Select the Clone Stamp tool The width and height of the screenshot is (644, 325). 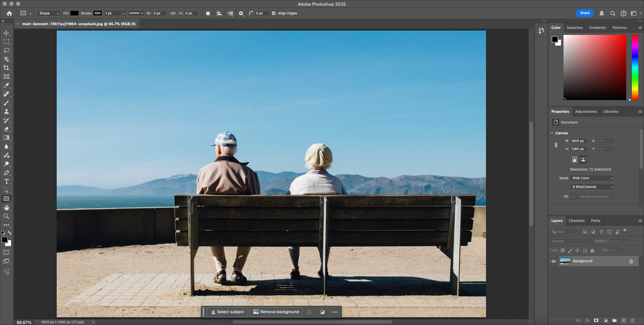(x=7, y=111)
